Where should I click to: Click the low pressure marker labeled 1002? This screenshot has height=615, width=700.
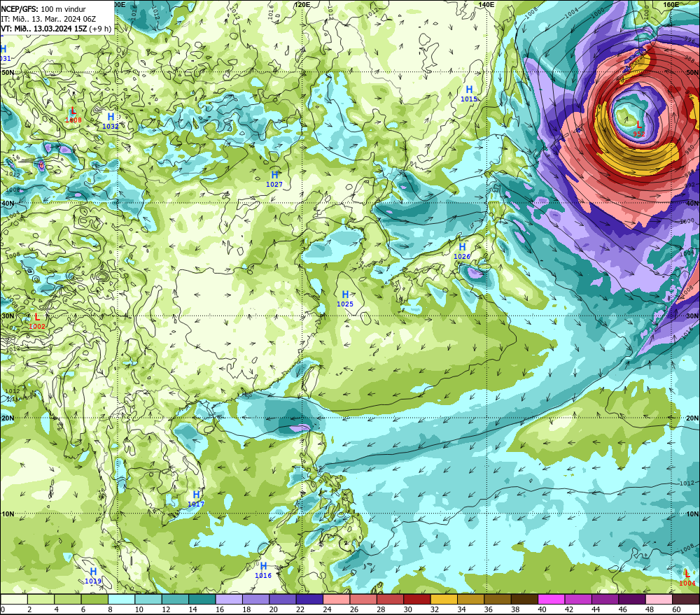point(37,321)
